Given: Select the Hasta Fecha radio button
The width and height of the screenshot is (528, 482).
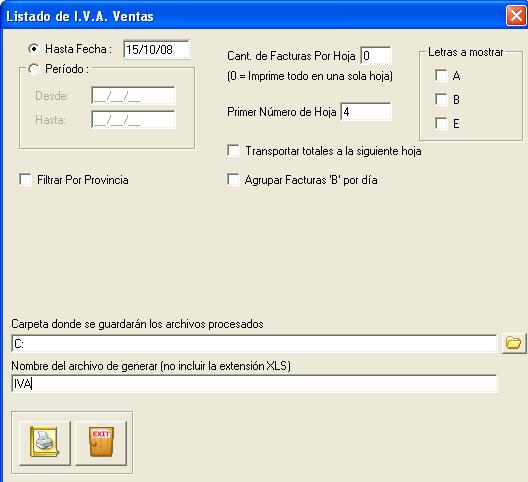Looking at the screenshot, I should tap(34, 49).
